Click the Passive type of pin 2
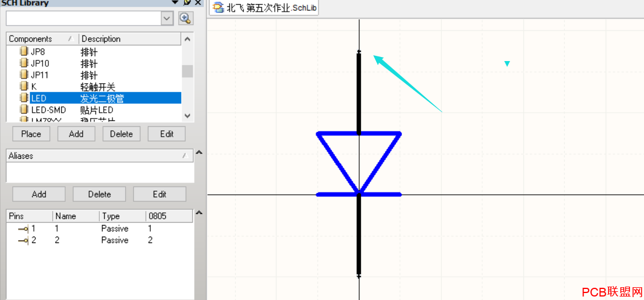Screen dimensions: 644x300 tap(115, 240)
